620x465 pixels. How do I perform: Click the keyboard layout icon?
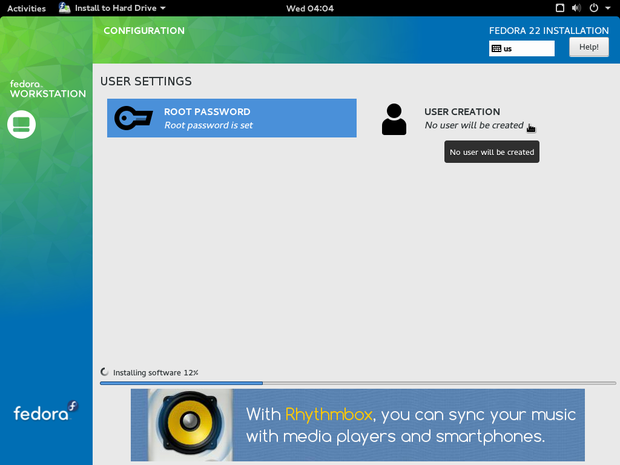496,49
